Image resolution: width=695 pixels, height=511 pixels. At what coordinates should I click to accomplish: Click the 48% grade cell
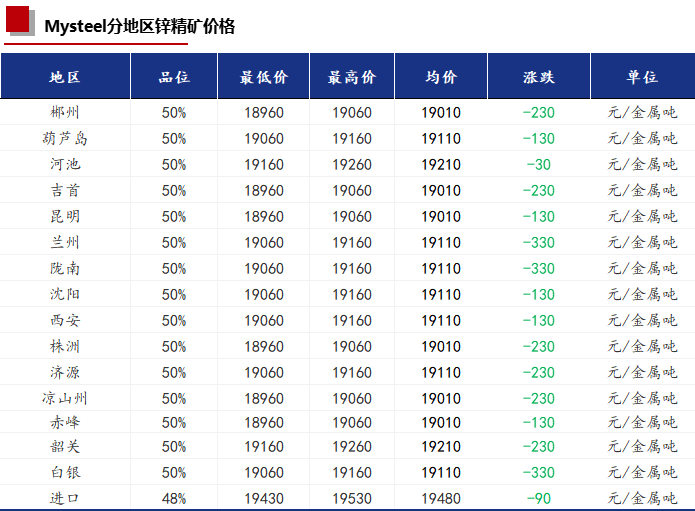click(x=174, y=499)
